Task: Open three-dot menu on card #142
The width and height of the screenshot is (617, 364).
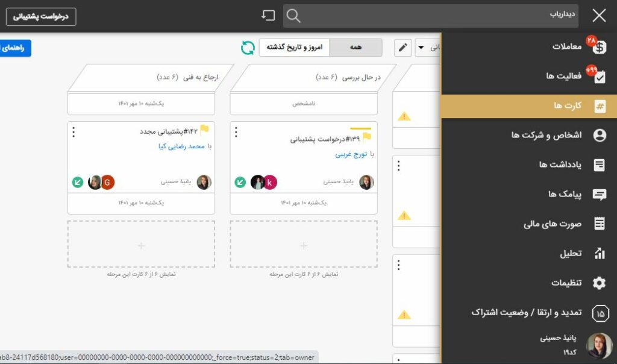Action: tap(74, 132)
